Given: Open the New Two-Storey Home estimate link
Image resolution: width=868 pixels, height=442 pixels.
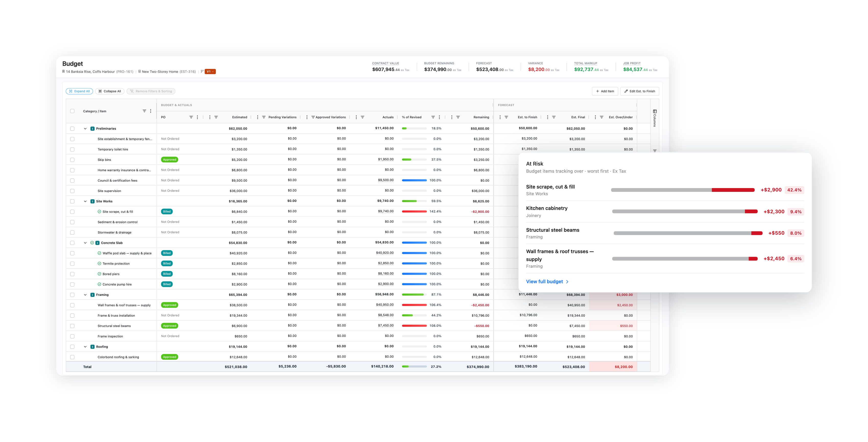Looking at the screenshot, I should pos(167,72).
